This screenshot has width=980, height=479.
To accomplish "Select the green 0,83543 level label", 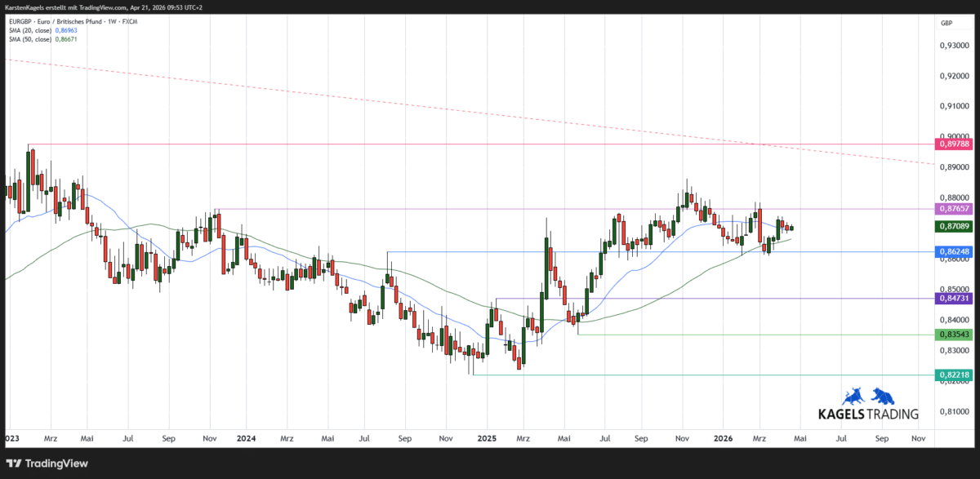I will coord(952,335).
